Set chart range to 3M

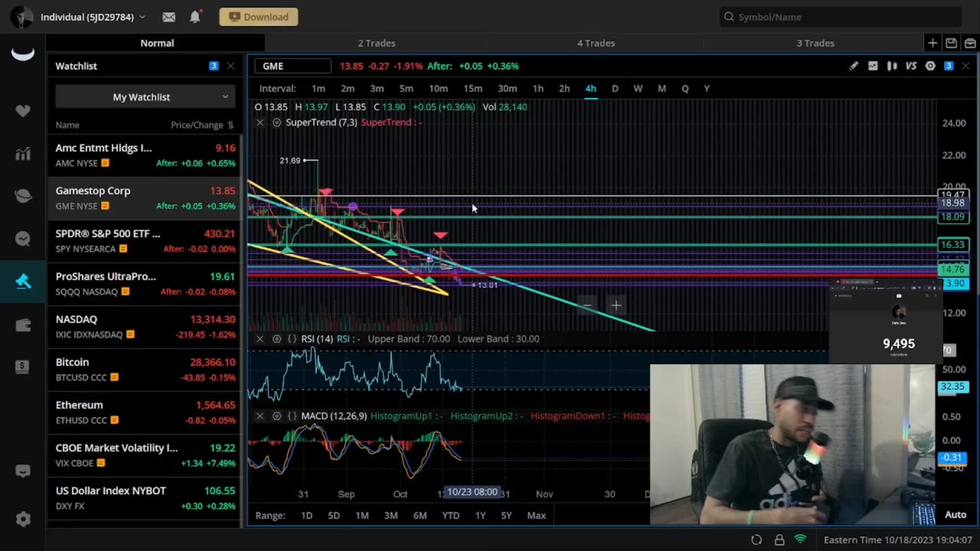[390, 515]
